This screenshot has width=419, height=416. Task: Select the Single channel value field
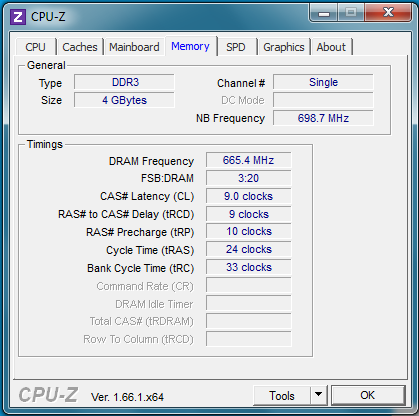point(323,82)
